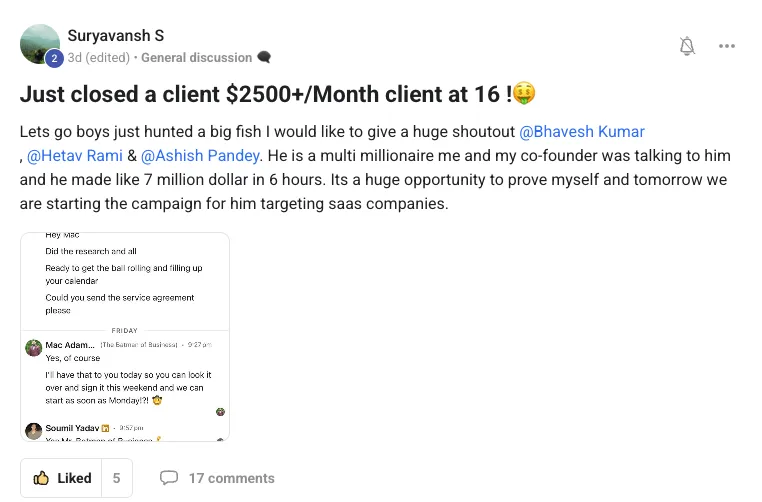This screenshot has width=762, height=502.
Task: Click the speech bubble icon beside General discussion
Action: (263, 58)
